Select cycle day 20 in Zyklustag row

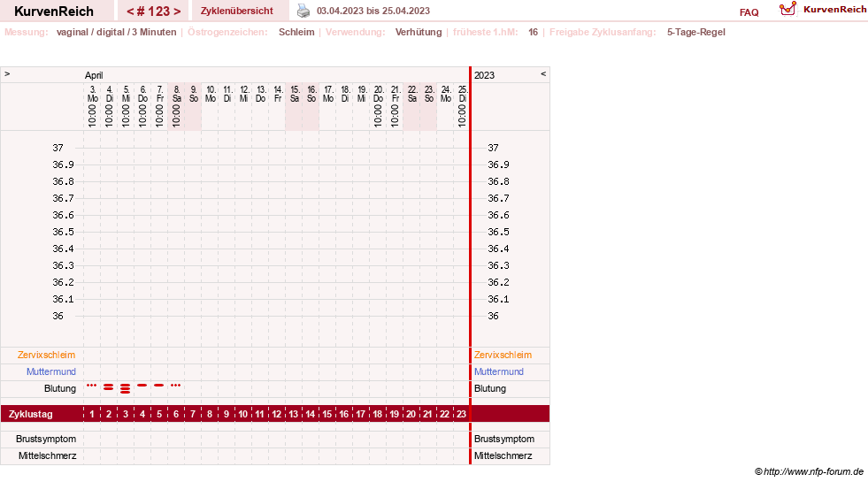tap(411, 414)
